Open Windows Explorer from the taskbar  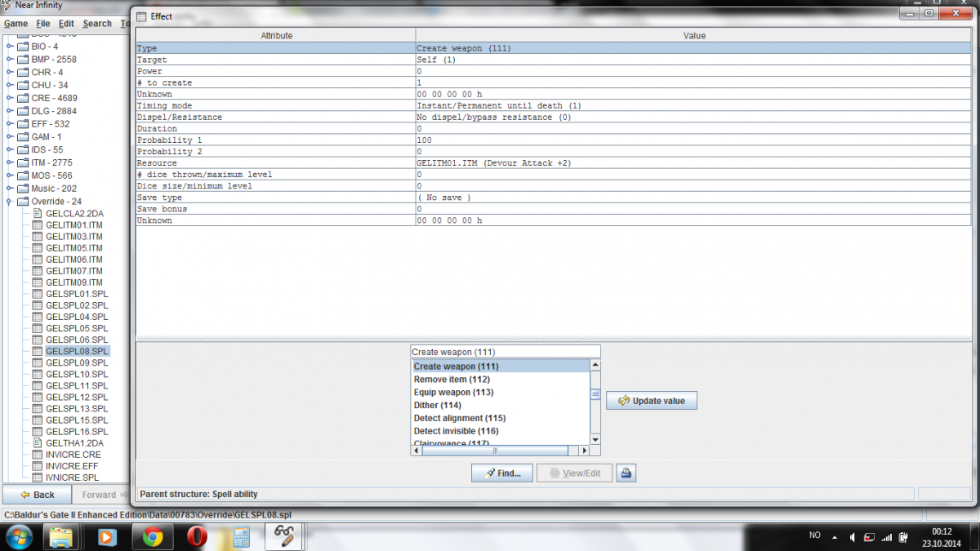point(62,537)
